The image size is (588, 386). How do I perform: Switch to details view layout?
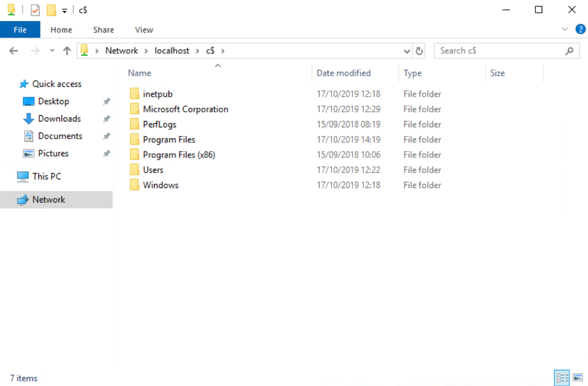[x=562, y=378]
